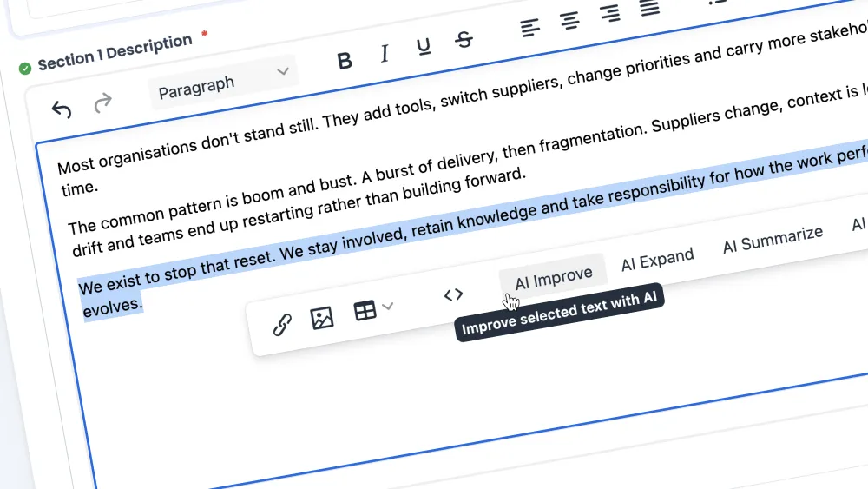Open the Paragraph style dropdown
The height and width of the screenshot is (489, 868).
pyautogui.click(x=223, y=80)
